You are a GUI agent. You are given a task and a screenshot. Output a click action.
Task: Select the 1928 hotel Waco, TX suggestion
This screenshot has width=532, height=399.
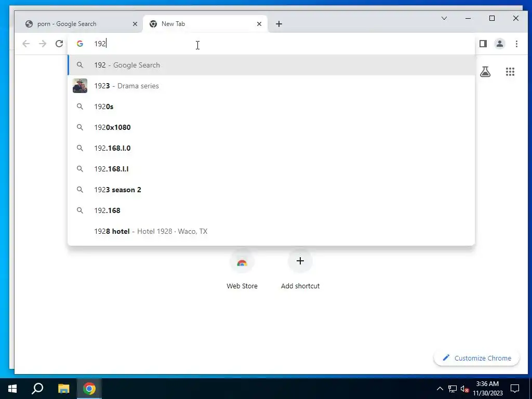point(271,231)
